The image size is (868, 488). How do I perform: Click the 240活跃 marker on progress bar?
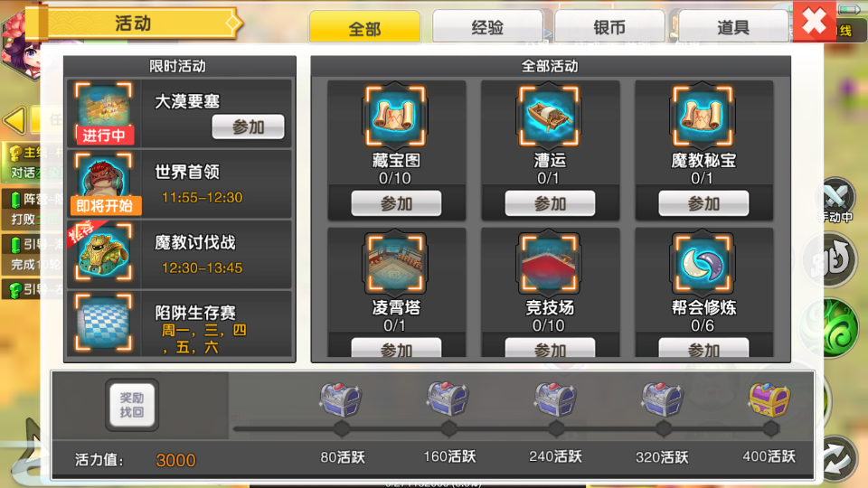[556, 428]
